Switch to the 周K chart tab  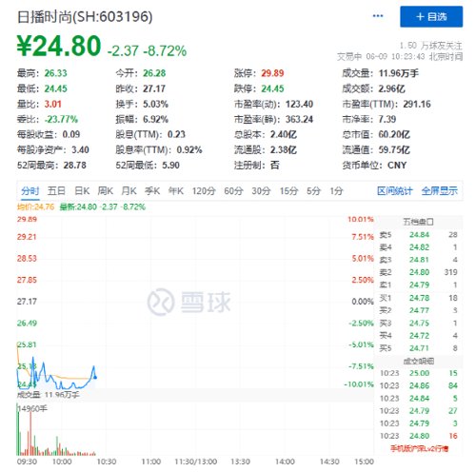(x=106, y=191)
